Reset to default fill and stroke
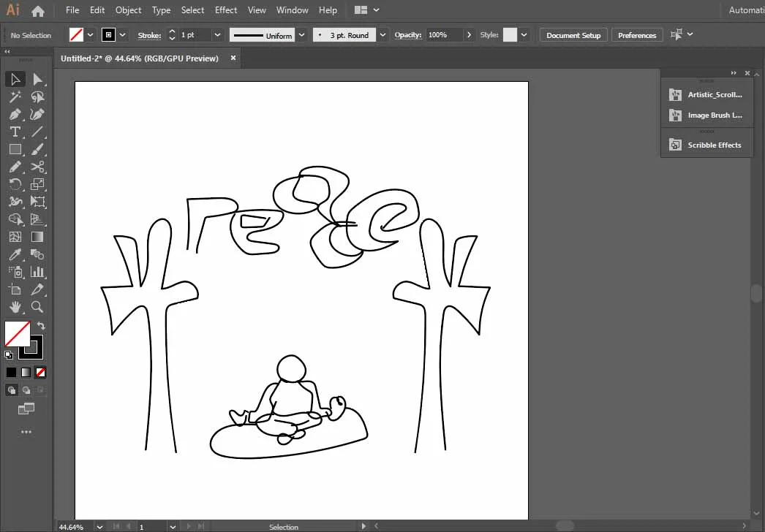 pos(9,355)
